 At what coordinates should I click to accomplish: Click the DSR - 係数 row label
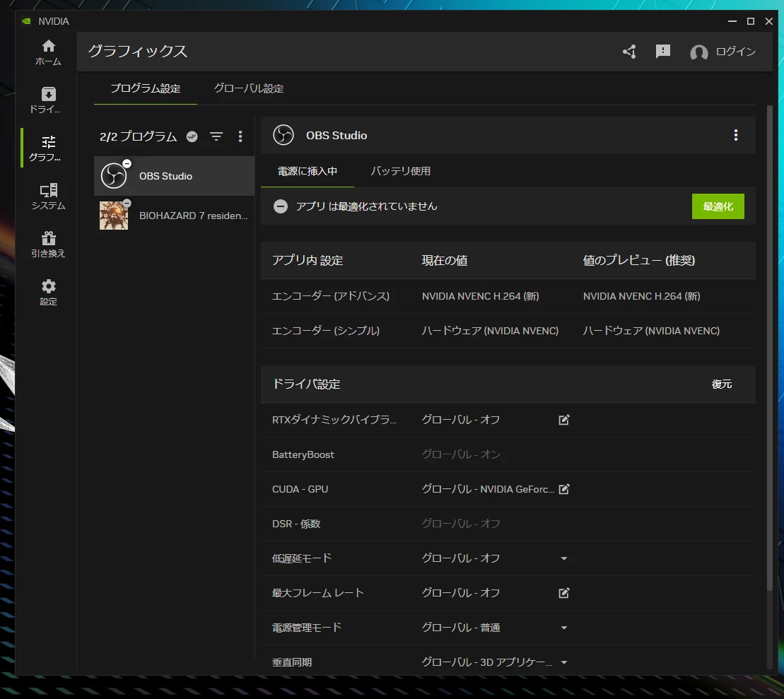[296, 524]
